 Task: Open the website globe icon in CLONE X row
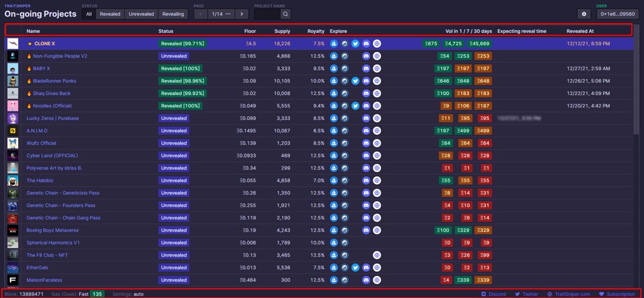tap(377, 43)
